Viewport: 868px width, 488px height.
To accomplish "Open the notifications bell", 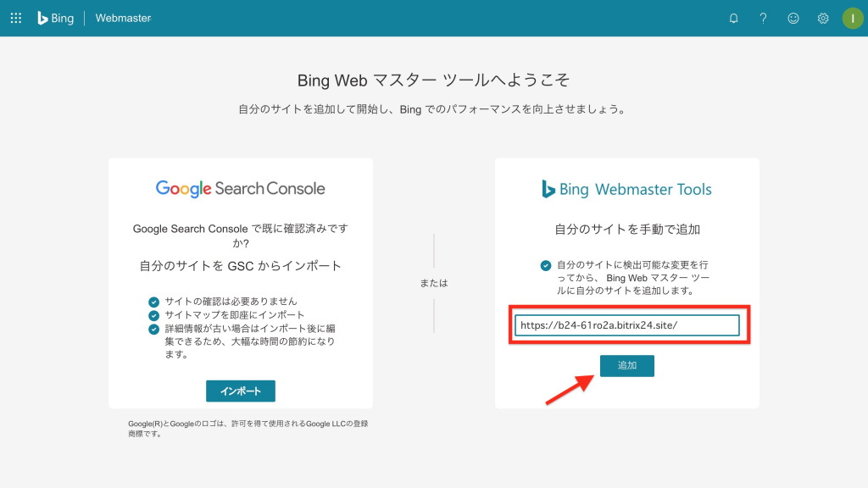I will point(733,19).
